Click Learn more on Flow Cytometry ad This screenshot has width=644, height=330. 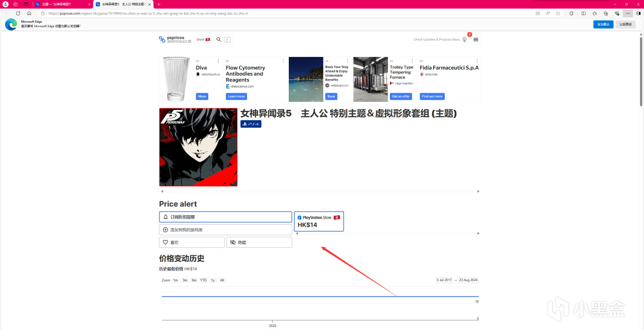click(236, 96)
